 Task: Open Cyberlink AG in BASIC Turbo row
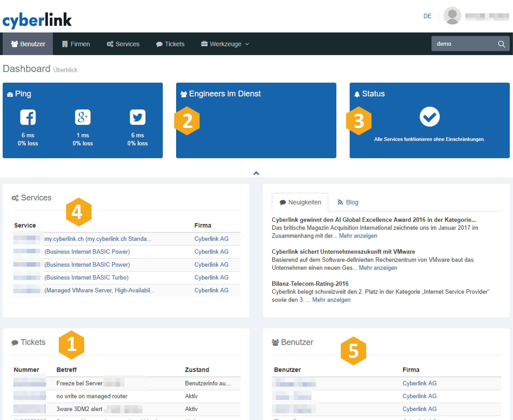211,278
